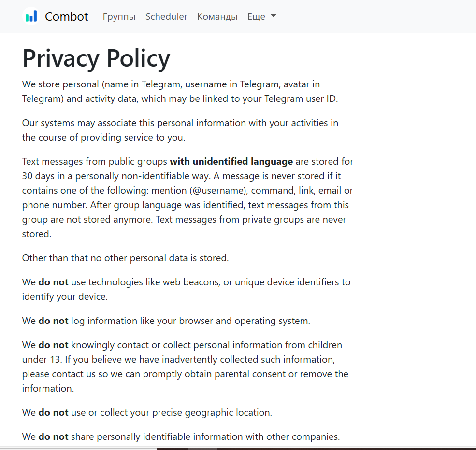The image size is (476, 450).
Task: Click the line about precise geographic location
Action: (147, 412)
